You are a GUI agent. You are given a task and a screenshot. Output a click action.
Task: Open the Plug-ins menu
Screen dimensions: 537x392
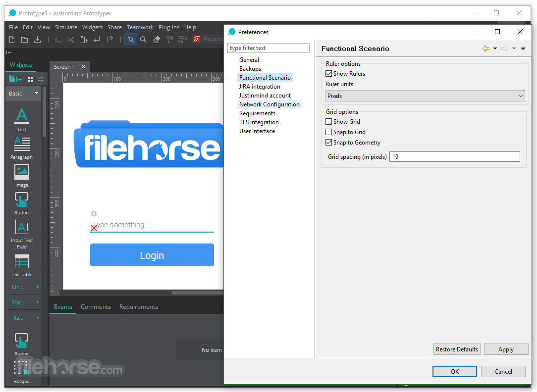[169, 27]
